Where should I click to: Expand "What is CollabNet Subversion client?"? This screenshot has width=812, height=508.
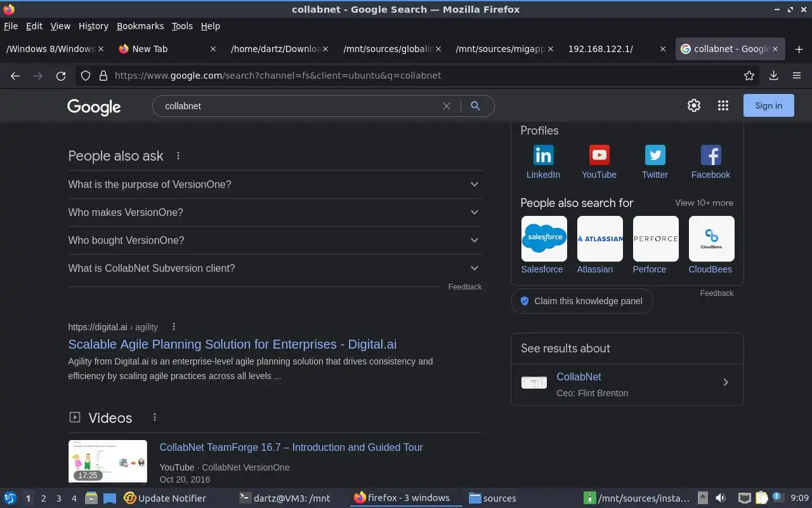(x=275, y=268)
